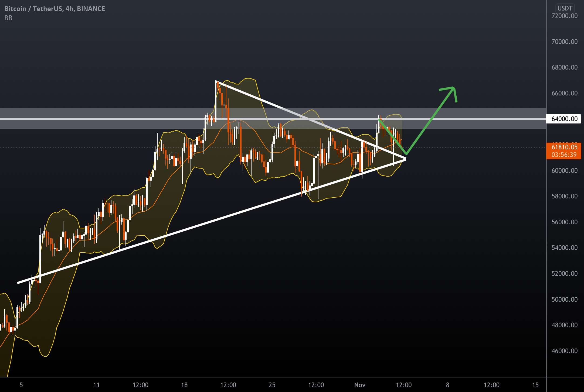
Task: Click the BB indicator label
Action: click(8, 18)
